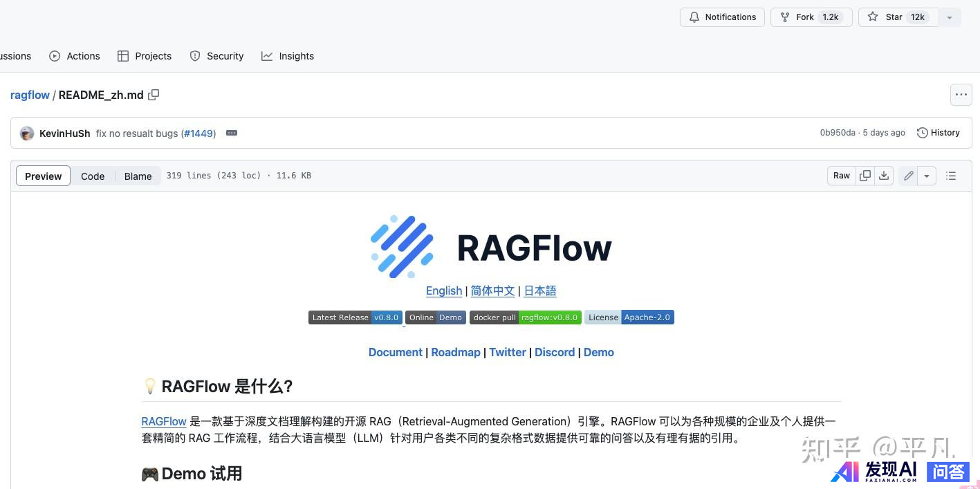Open the outline list icon
The height and width of the screenshot is (489, 980).
click(951, 176)
